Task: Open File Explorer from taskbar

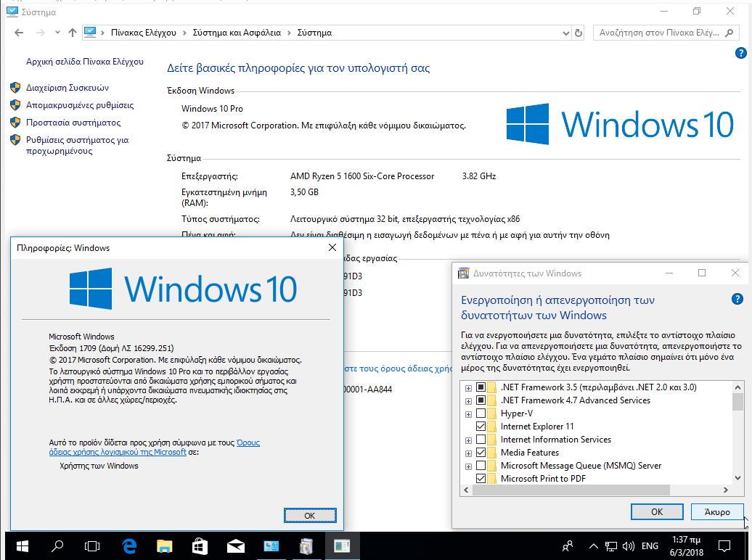Action: click(x=165, y=546)
